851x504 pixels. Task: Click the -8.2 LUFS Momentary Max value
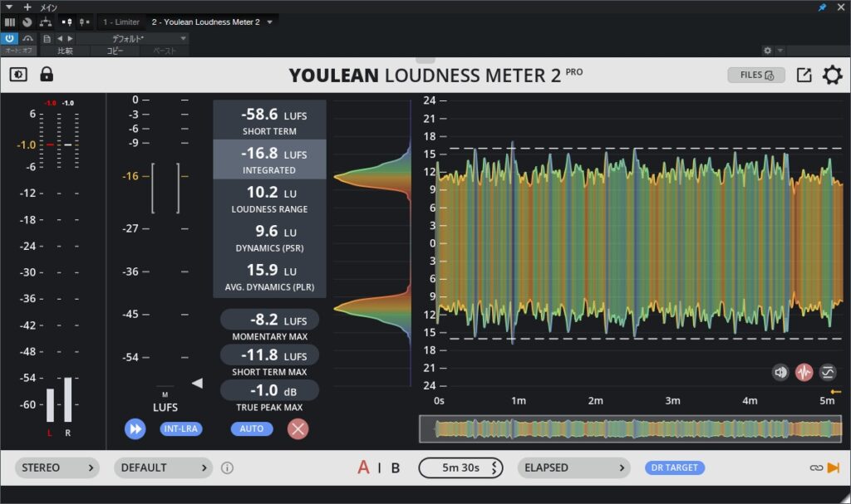(270, 320)
